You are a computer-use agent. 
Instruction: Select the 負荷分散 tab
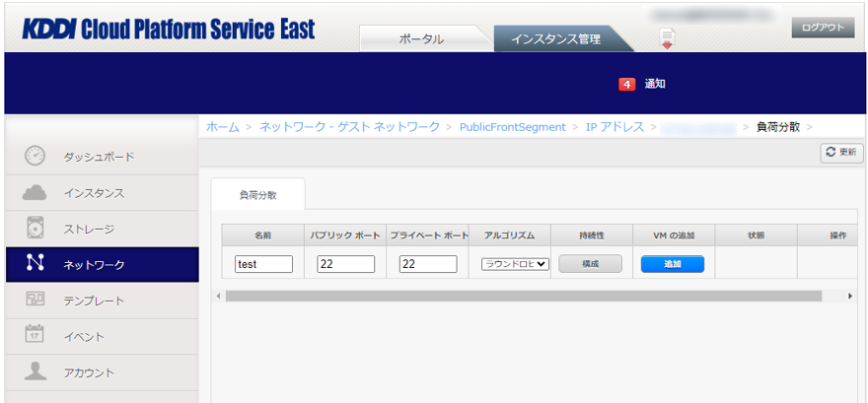[257, 195]
